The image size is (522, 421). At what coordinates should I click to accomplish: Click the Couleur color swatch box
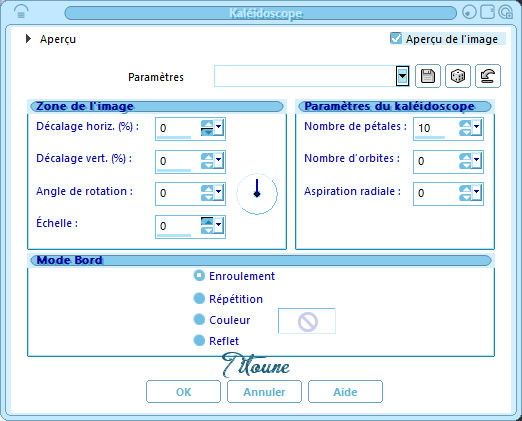(307, 321)
